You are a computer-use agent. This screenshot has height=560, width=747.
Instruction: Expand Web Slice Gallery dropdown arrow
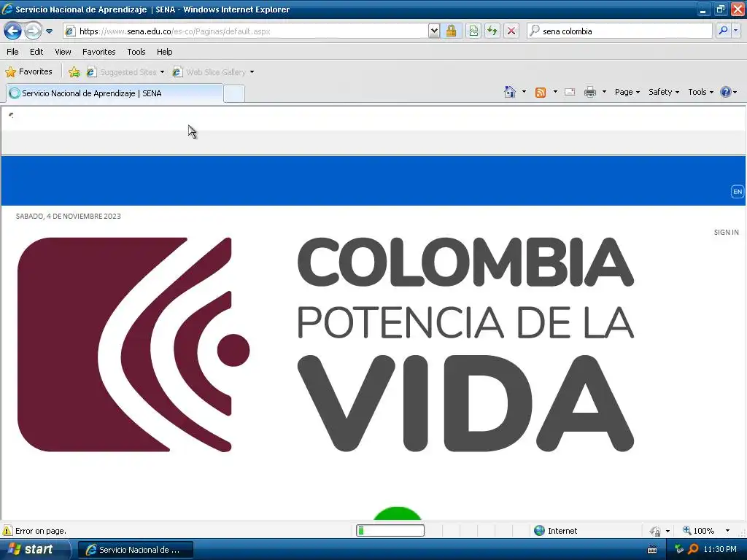(252, 72)
